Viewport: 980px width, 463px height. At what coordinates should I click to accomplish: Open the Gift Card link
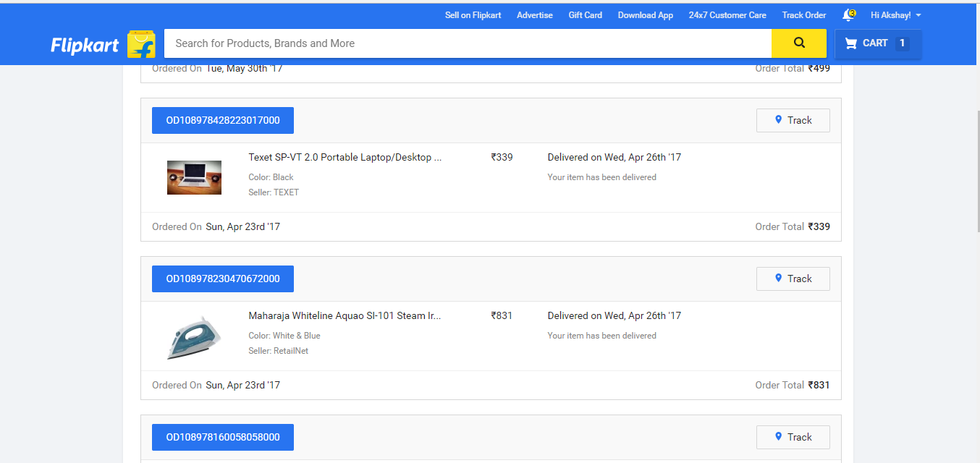pos(586,15)
